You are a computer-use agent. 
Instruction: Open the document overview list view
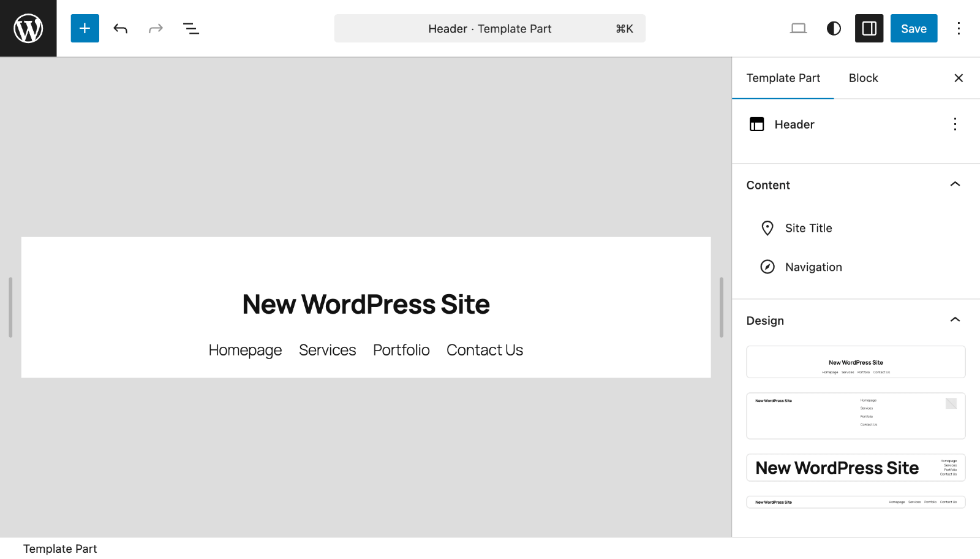(x=190, y=28)
